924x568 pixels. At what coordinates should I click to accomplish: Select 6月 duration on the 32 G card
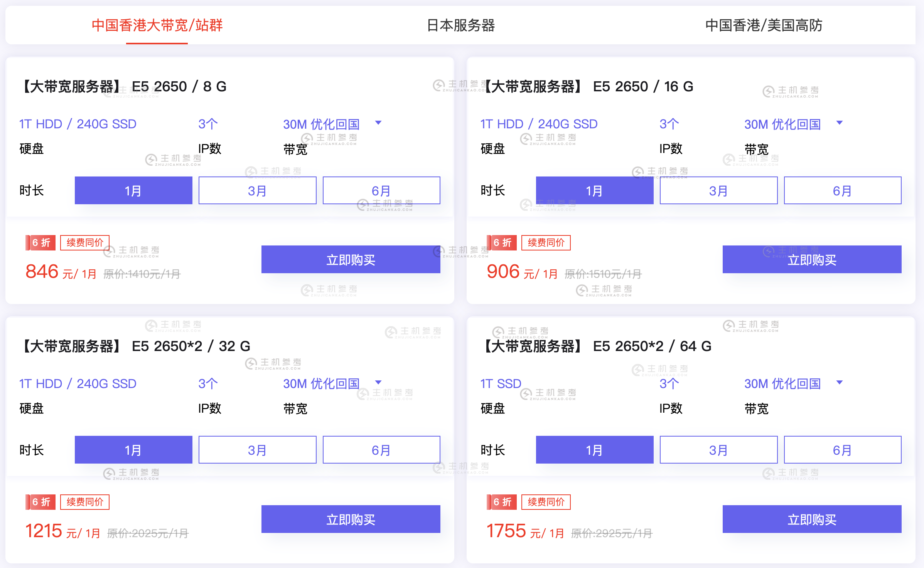381,449
